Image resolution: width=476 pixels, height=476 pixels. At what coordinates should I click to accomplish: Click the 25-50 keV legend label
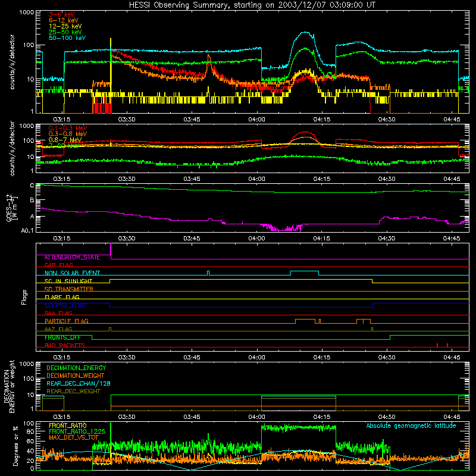[x=65, y=32]
